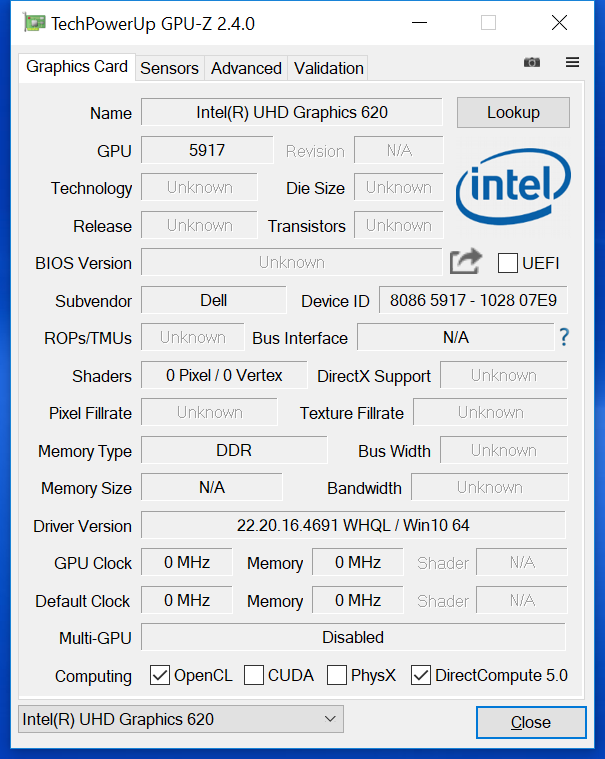605x759 pixels.
Task: Click the DirectX Support Unknown field
Action: pyautogui.click(x=504, y=375)
